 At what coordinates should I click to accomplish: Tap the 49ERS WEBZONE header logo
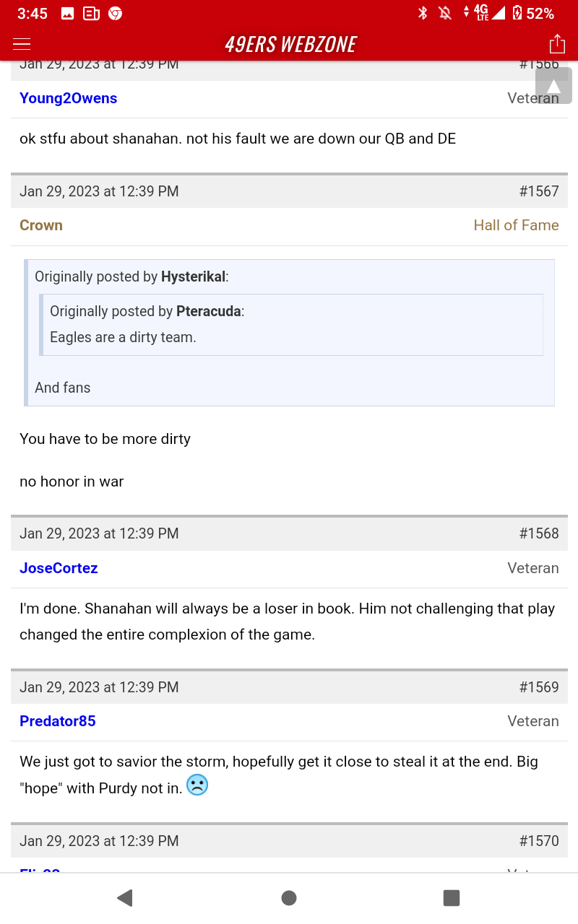pos(290,45)
